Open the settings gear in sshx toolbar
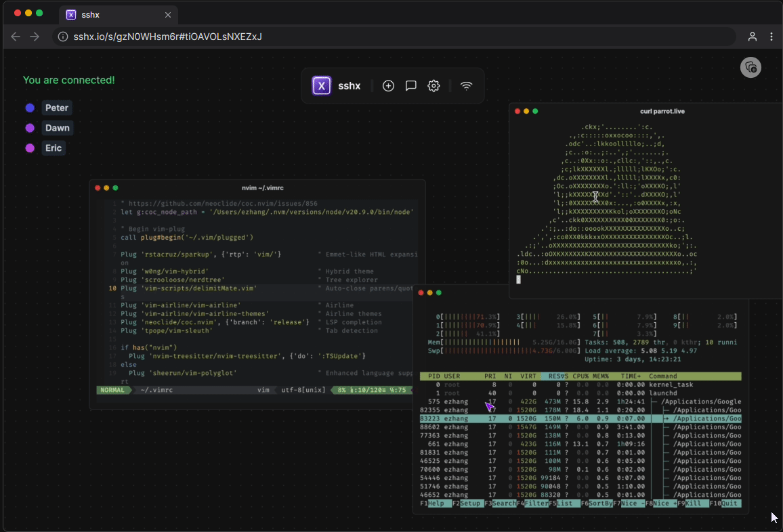Image resolution: width=783 pixels, height=532 pixels. click(x=433, y=86)
